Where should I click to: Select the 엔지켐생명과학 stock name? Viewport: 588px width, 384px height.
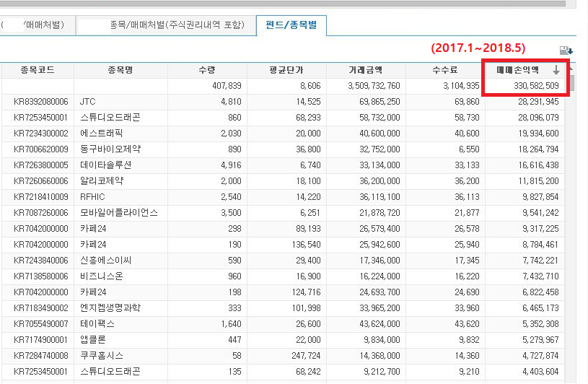pyautogui.click(x=110, y=308)
